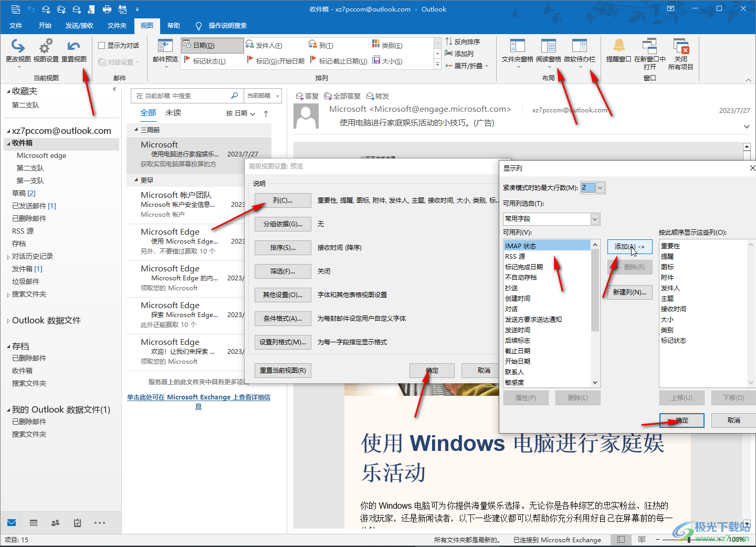Collapse the 三周前 message group
This screenshot has height=547, width=756.
click(x=136, y=130)
